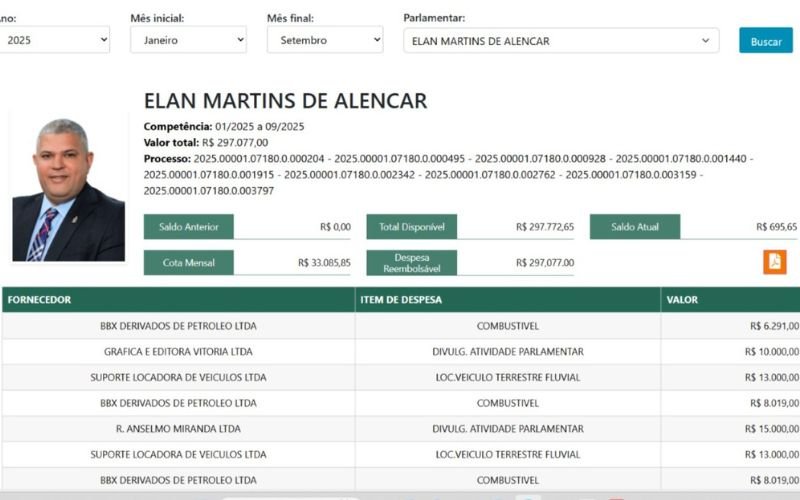Open the Mês final dropdown showing Setembro
800x500 pixels.
pyautogui.click(x=325, y=40)
